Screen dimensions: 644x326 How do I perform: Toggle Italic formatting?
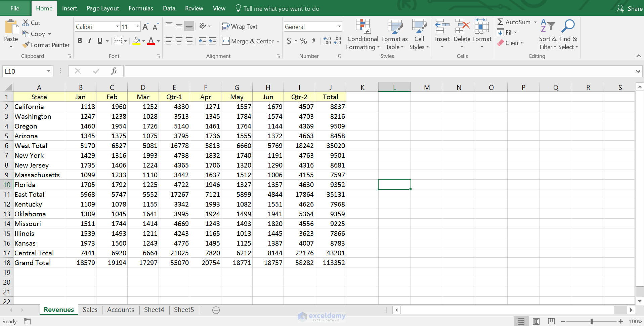point(90,41)
